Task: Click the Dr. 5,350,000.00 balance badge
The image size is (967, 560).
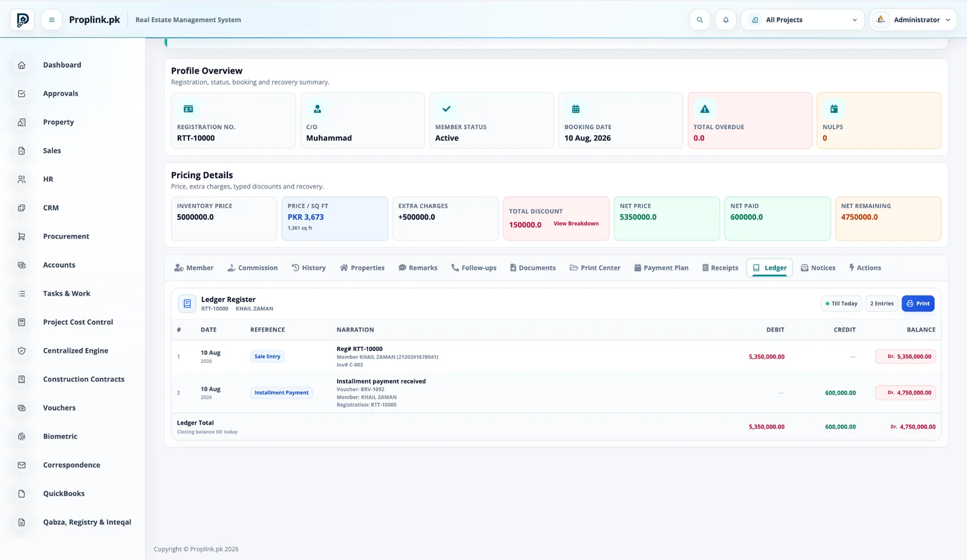Action: (905, 357)
